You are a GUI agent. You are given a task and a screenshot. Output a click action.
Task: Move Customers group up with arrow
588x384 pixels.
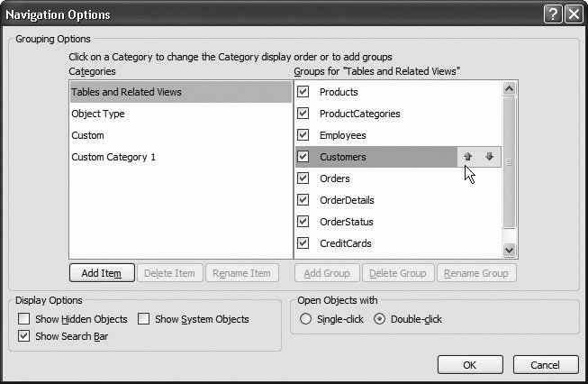tap(467, 157)
